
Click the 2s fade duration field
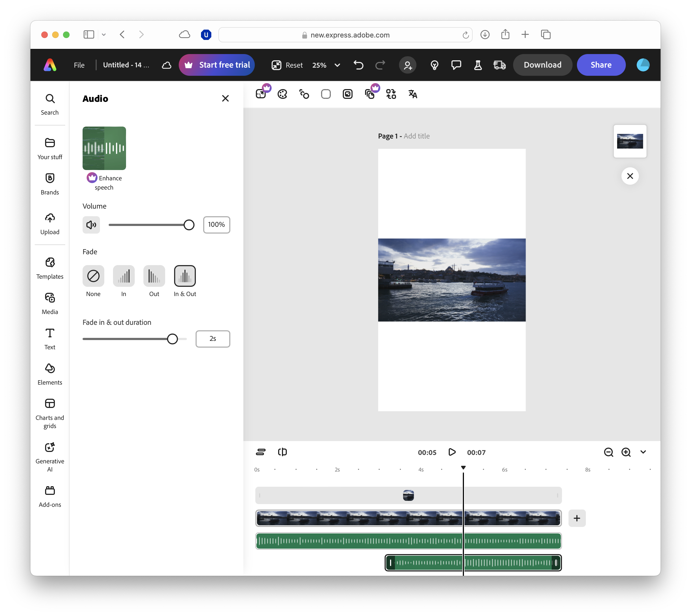pyautogui.click(x=212, y=338)
